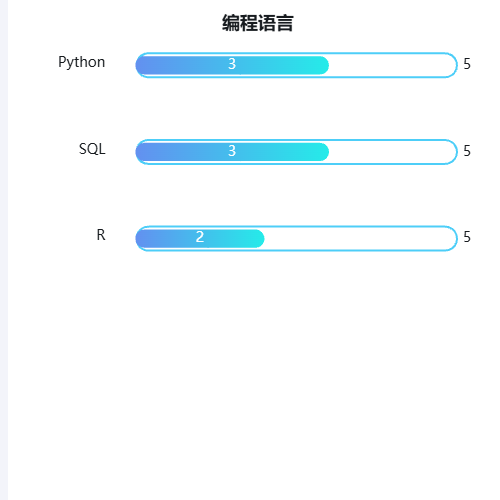Click the filled R progress bar
Image resolution: width=500 pixels, height=500 pixels.
(x=200, y=238)
